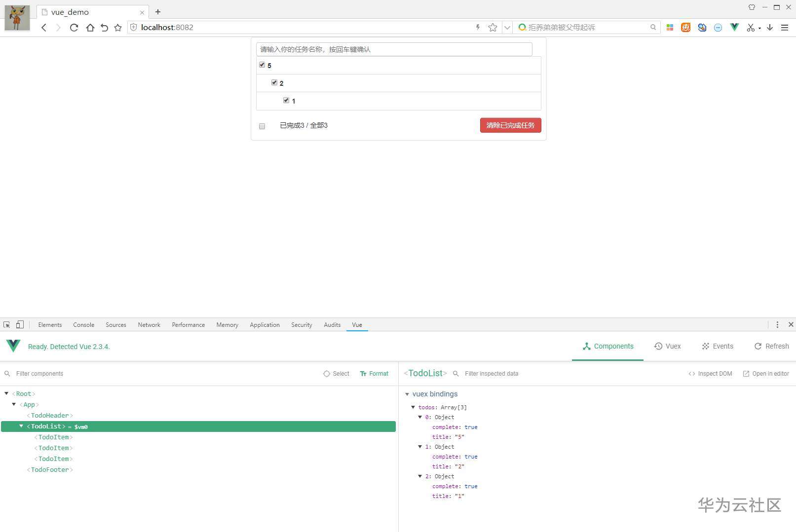
Task: Open the colorful grid extension icon
Action: tap(670, 28)
